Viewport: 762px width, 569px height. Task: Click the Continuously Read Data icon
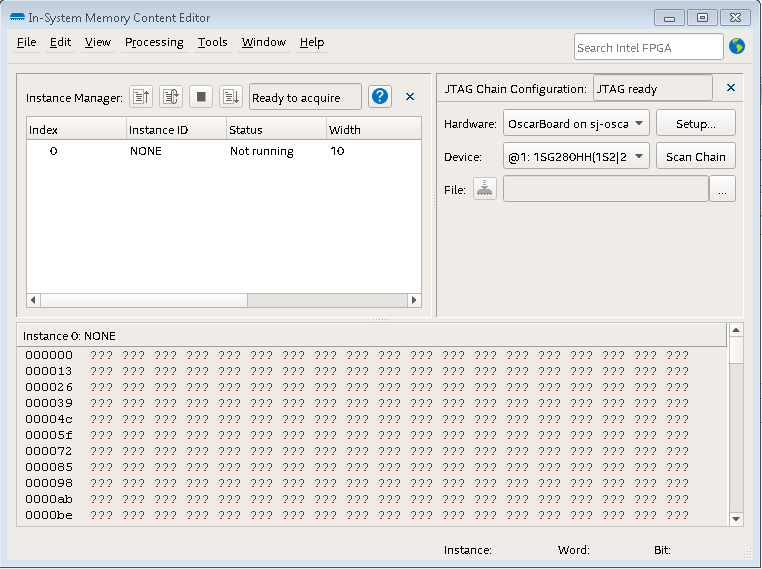171,97
